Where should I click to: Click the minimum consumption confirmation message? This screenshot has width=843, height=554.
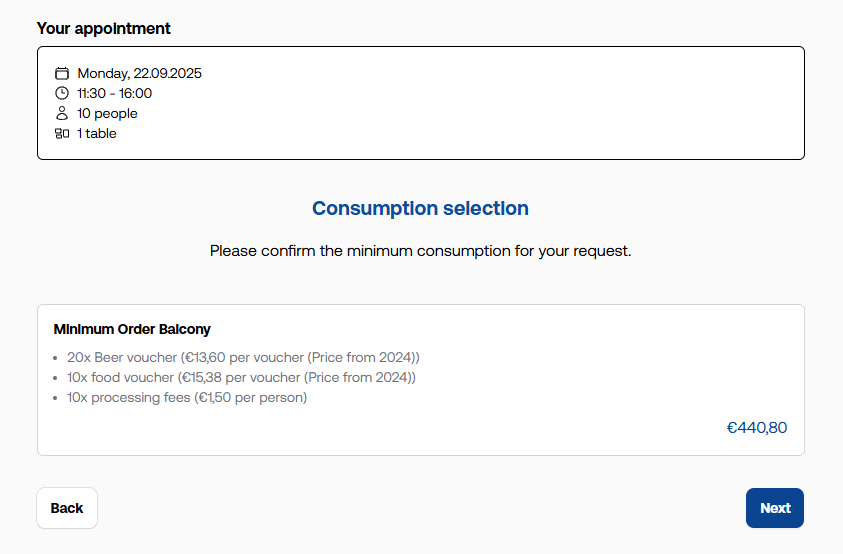pyautogui.click(x=420, y=251)
